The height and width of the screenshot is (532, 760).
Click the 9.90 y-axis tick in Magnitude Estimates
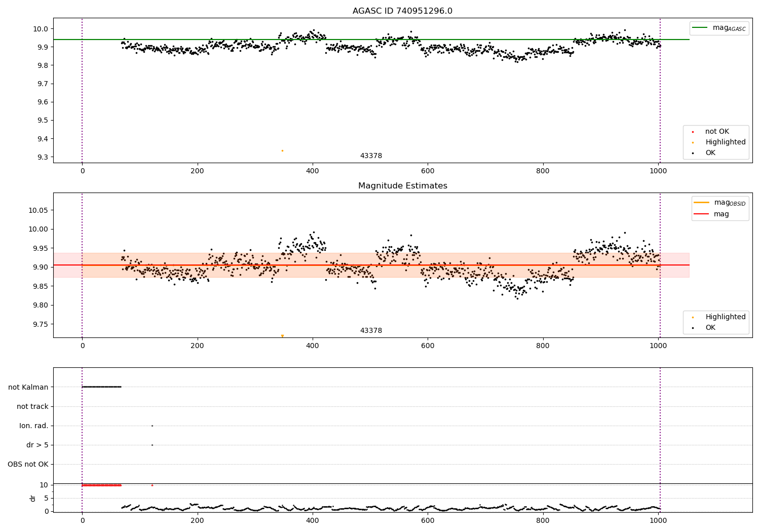[41, 267]
